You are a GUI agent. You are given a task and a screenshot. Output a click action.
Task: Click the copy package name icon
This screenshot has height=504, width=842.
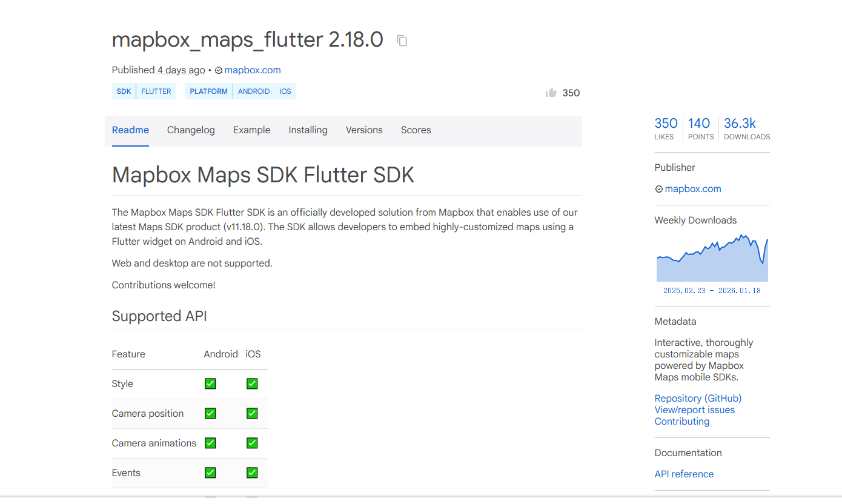click(x=402, y=41)
